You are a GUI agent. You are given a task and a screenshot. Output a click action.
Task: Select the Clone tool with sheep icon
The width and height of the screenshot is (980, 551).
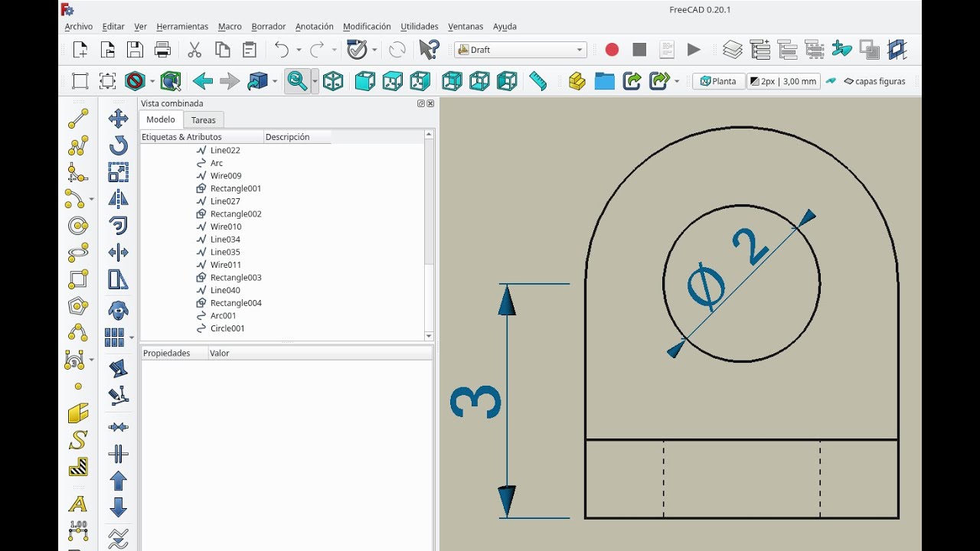pyautogui.click(x=118, y=310)
